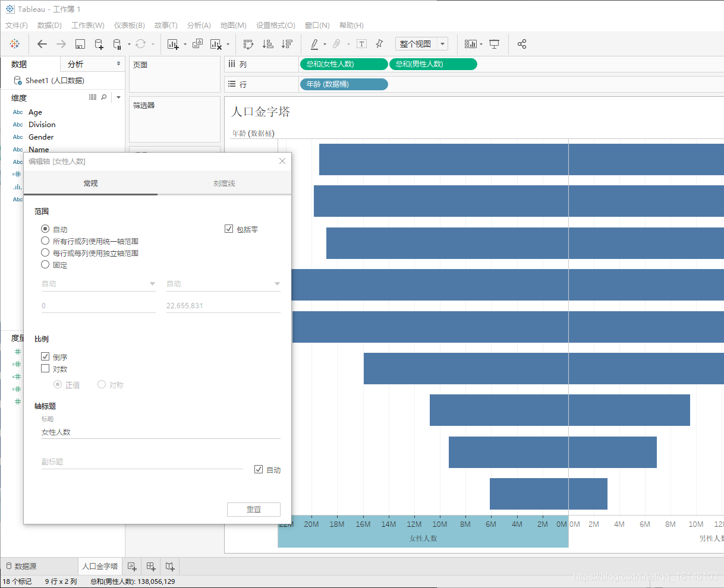
Task: Open the 文件(F) menu
Action: pyautogui.click(x=17, y=26)
